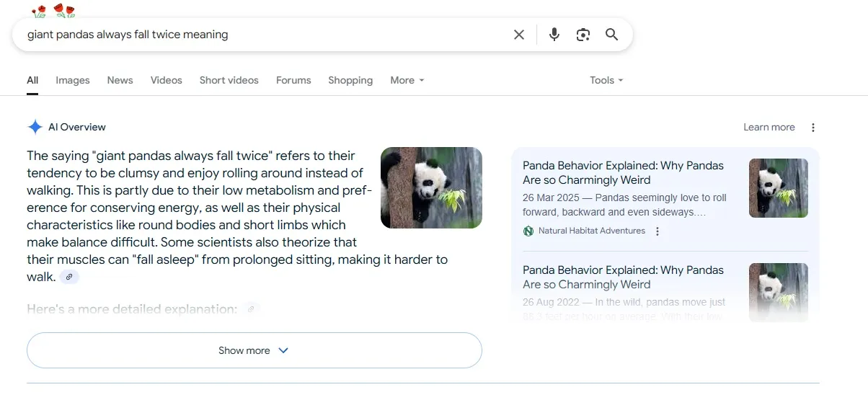868x395 pixels.
Task: Click the source link chip after "walk."
Action: click(69, 277)
